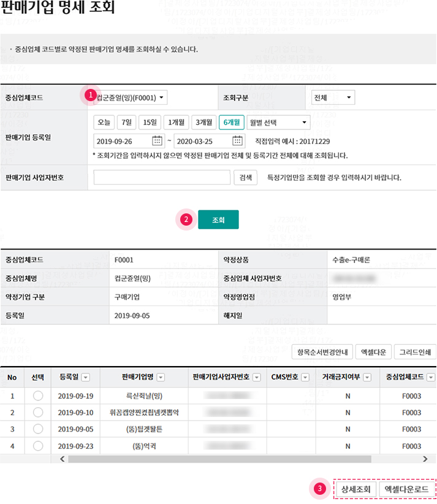The image size is (437, 504).
Task: Select radio button for row 1
Action: [38, 395]
